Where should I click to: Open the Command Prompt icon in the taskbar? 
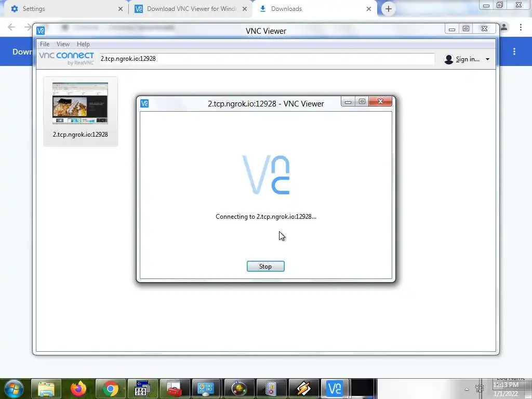[x=142, y=389]
